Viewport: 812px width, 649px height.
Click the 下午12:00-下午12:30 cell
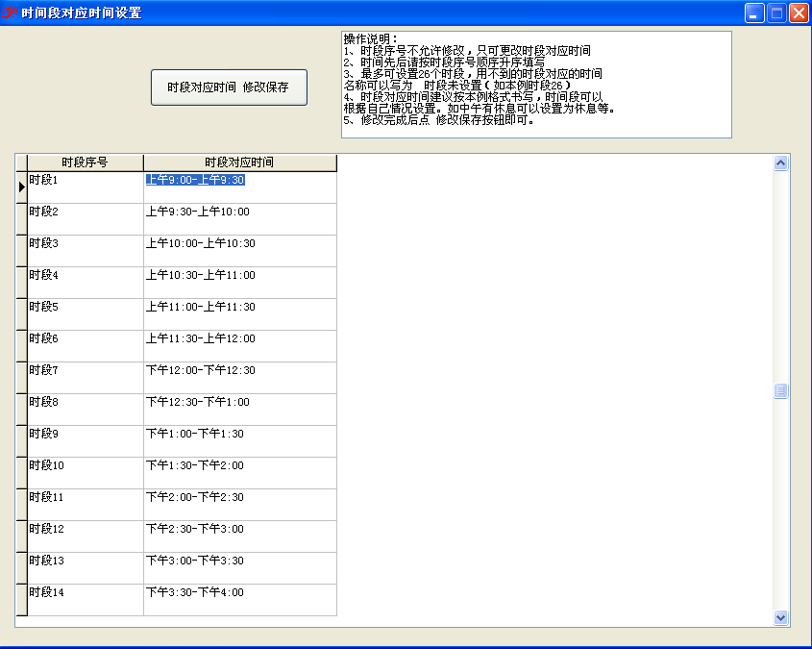[x=240, y=378]
